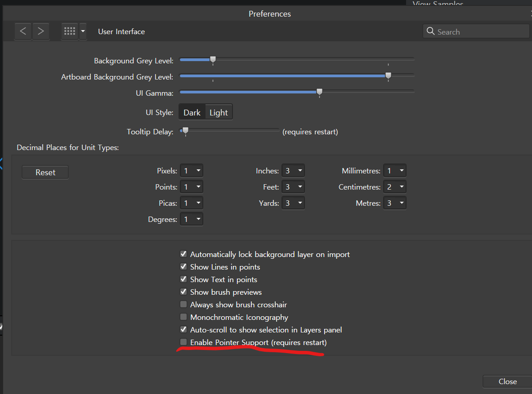The image size is (532, 394).
Task: Toggle Show Lines in points checkbox
Action: click(x=183, y=266)
